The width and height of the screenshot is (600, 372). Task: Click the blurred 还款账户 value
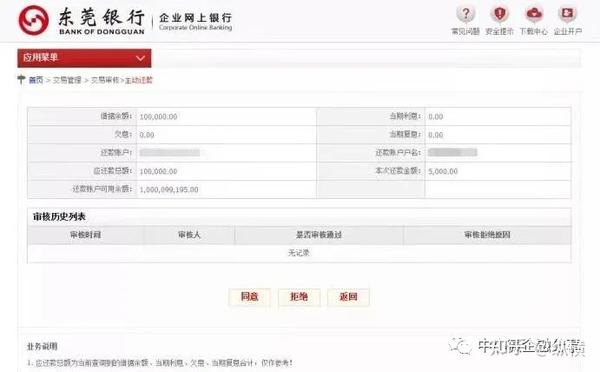point(170,153)
